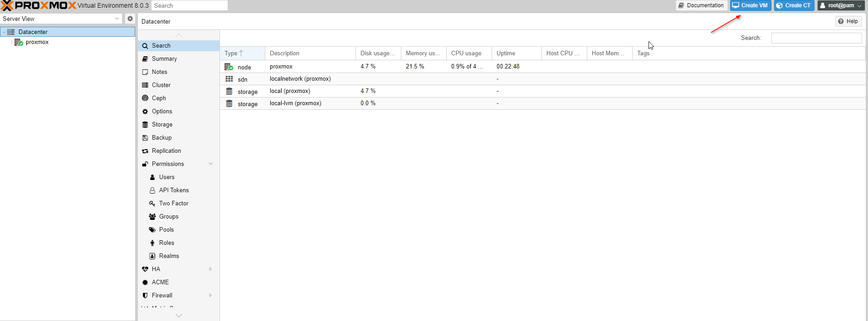Click the Ceph icon in sidebar
Viewport: 868px width, 321px height.
click(145, 98)
